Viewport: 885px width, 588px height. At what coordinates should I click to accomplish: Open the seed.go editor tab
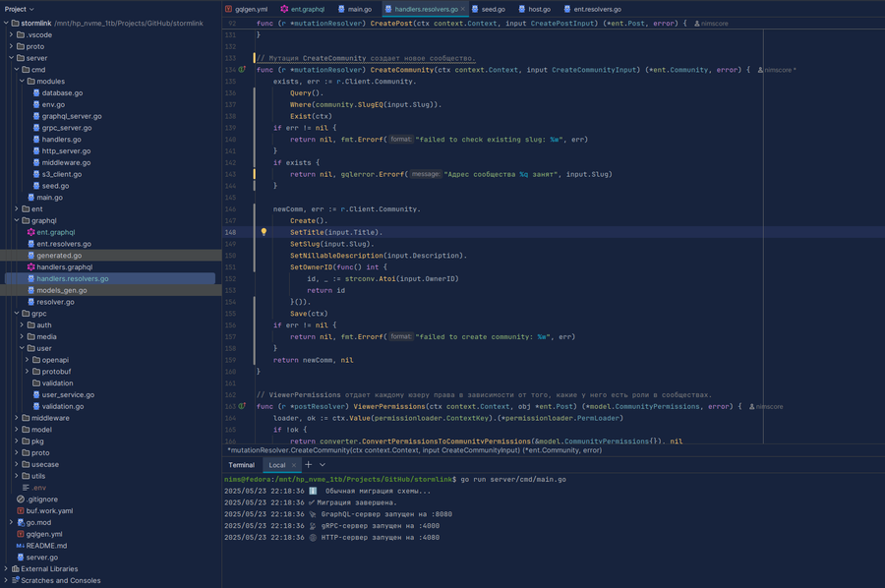[x=488, y=9]
